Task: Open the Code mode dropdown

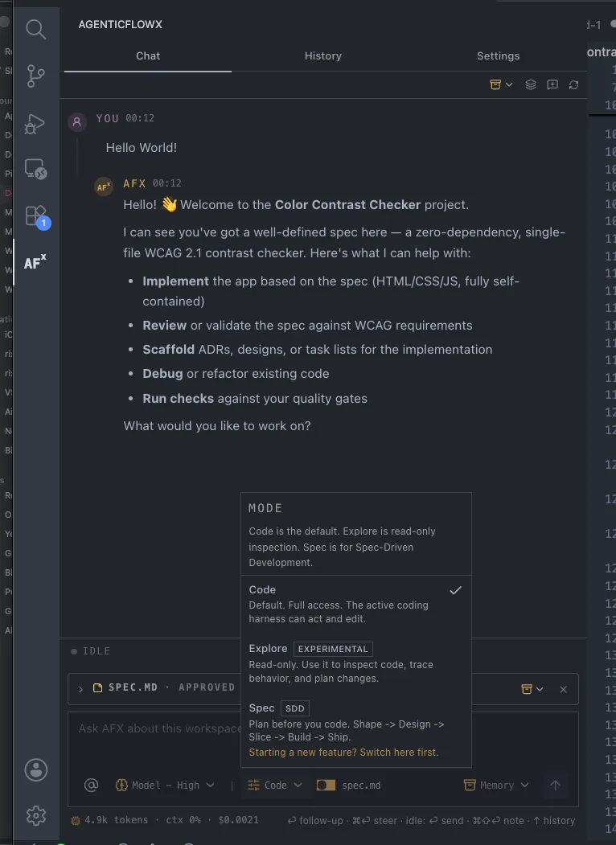Action: 275,786
